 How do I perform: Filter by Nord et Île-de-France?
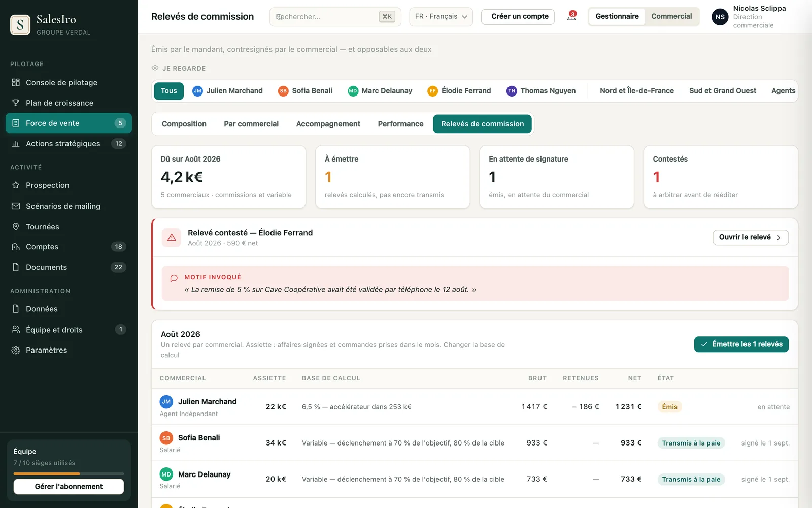pos(637,91)
